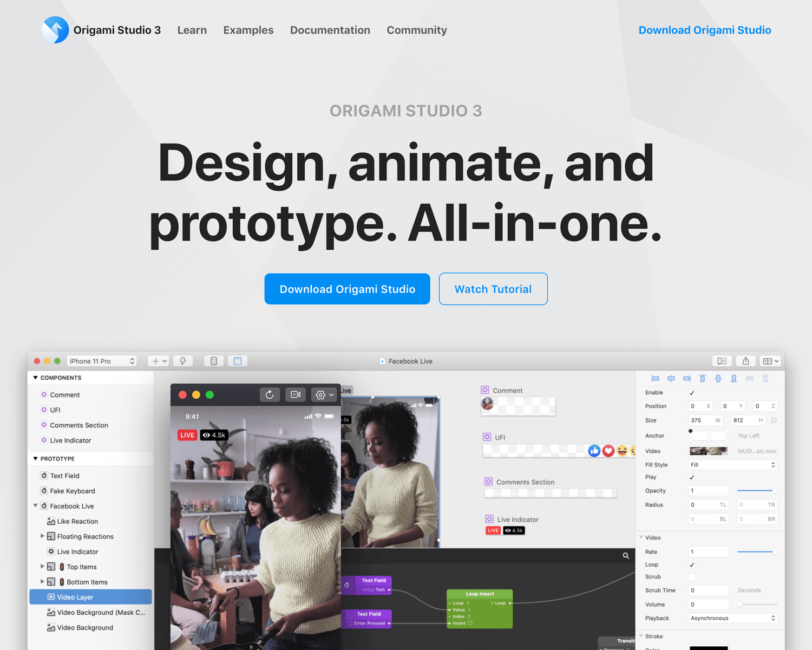812x650 pixels.
Task: Expand the Bottom Items group
Action: point(42,582)
